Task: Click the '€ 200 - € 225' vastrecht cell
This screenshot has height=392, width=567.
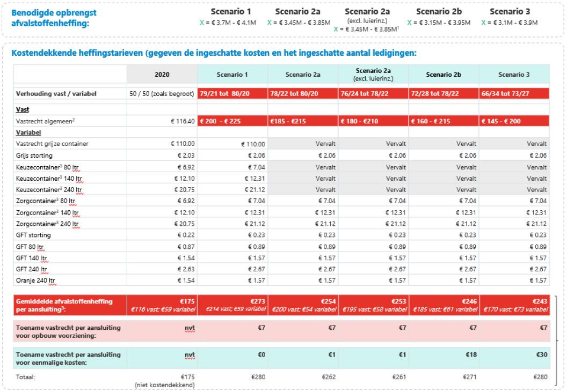Action: pyautogui.click(x=232, y=121)
